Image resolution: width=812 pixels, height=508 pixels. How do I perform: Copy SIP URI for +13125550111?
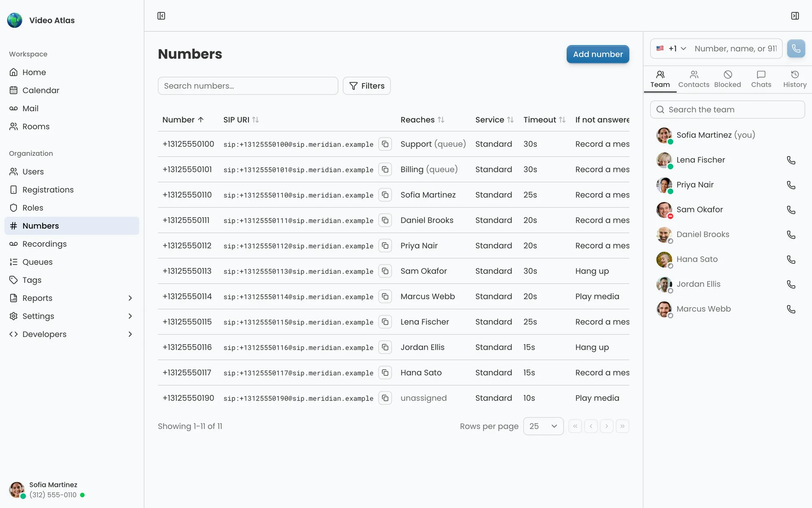point(385,220)
